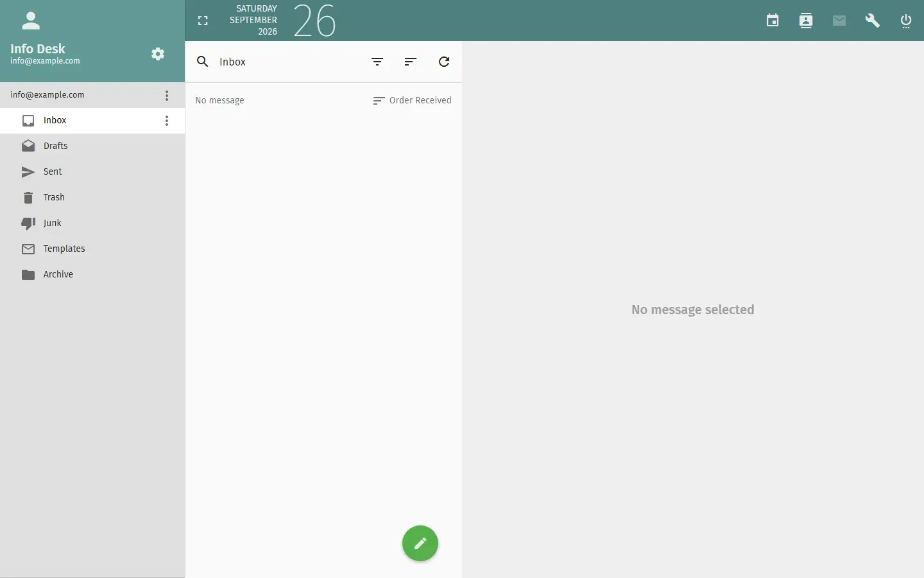This screenshot has width=924, height=578.
Task: Toggle the expand view icon
Action: (203, 21)
